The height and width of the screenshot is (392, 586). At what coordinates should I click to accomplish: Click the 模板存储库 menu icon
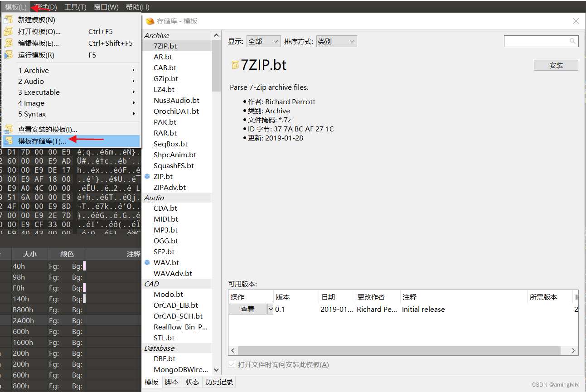pos(8,141)
